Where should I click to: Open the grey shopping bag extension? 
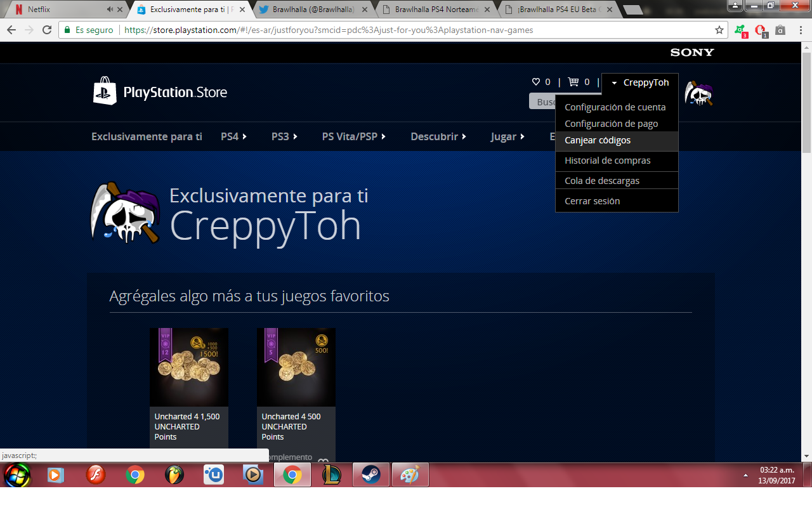click(780, 30)
